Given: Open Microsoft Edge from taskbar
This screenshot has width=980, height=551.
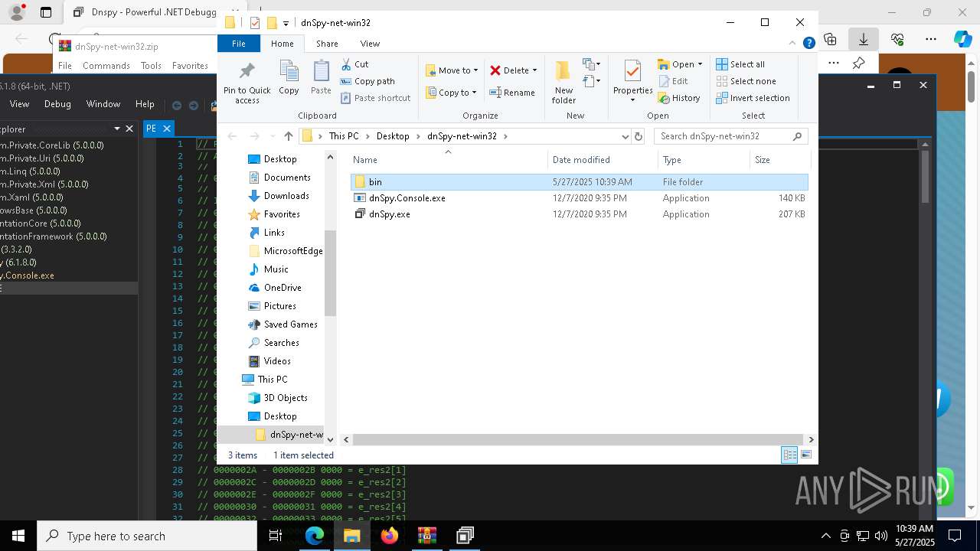Looking at the screenshot, I should pos(315,536).
